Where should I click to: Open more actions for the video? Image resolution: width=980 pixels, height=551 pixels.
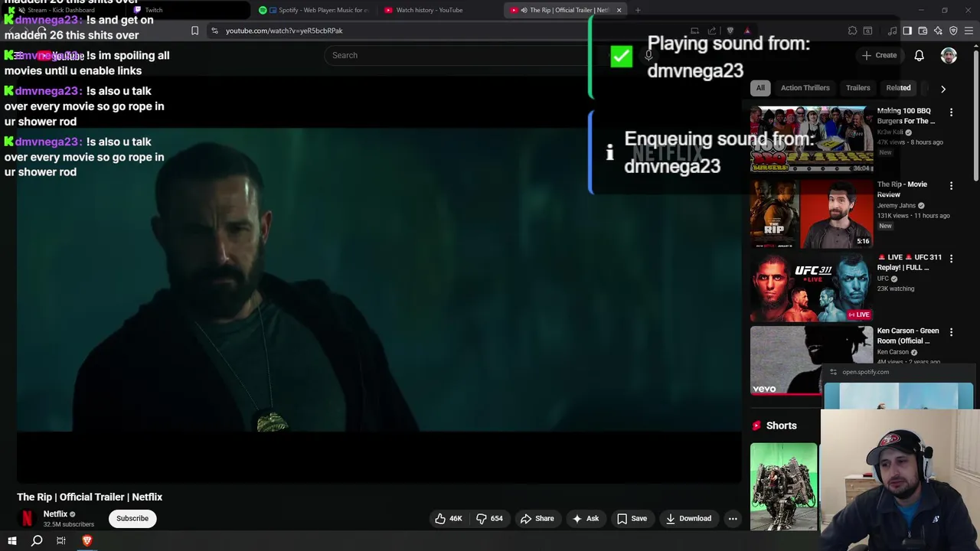733,518
